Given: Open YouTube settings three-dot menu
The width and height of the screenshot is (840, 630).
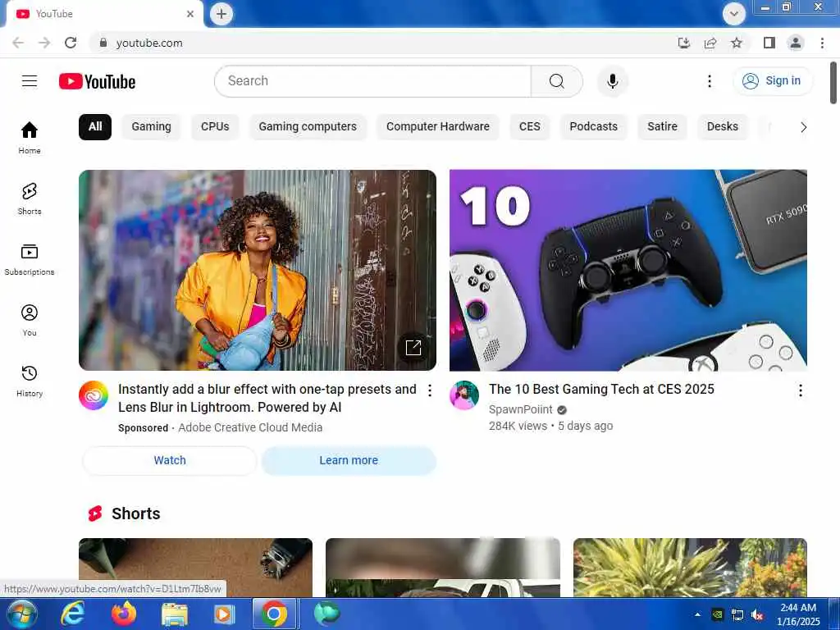Looking at the screenshot, I should [710, 81].
